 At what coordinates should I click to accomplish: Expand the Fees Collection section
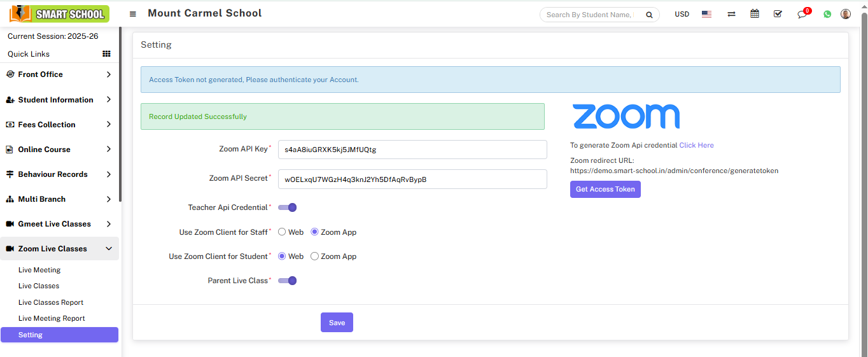59,125
